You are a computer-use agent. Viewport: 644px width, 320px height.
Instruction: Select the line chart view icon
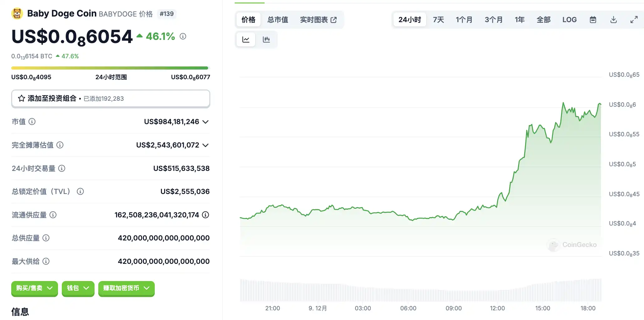point(246,40)
